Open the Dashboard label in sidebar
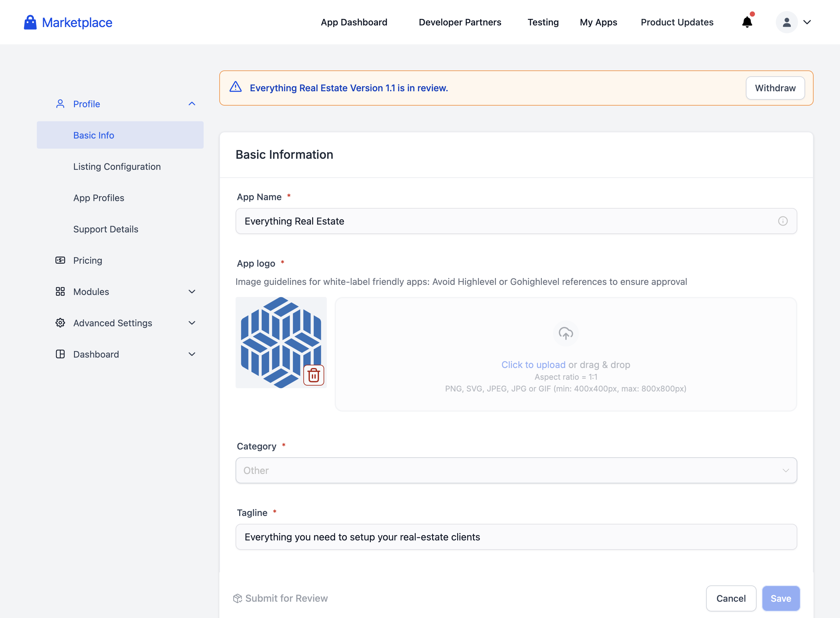Screen dimensions: 840x618 [96, 354]
